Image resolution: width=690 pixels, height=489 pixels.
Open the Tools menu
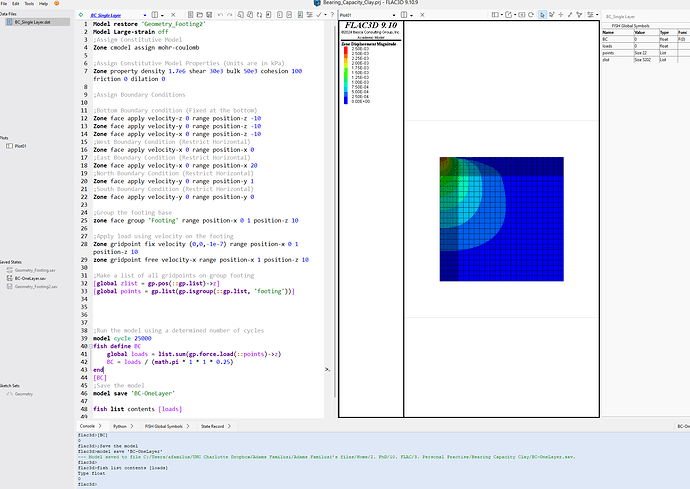(x=29, y=4)
